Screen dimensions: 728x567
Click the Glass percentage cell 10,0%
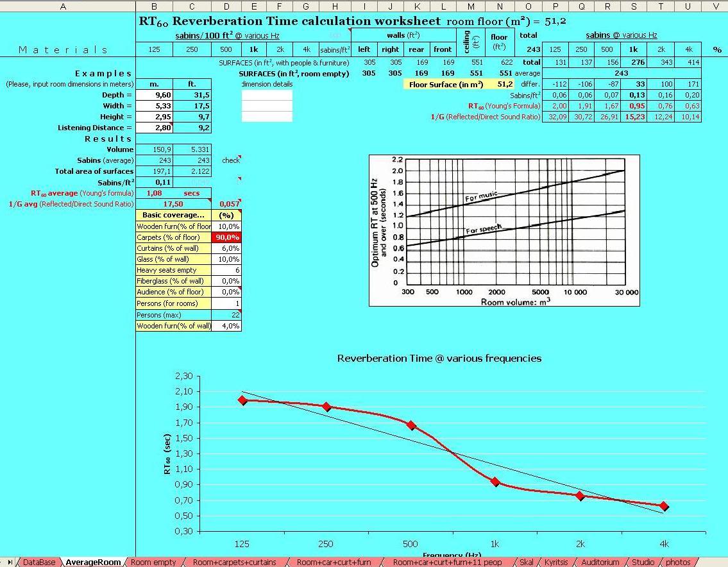tap(226, 259)
